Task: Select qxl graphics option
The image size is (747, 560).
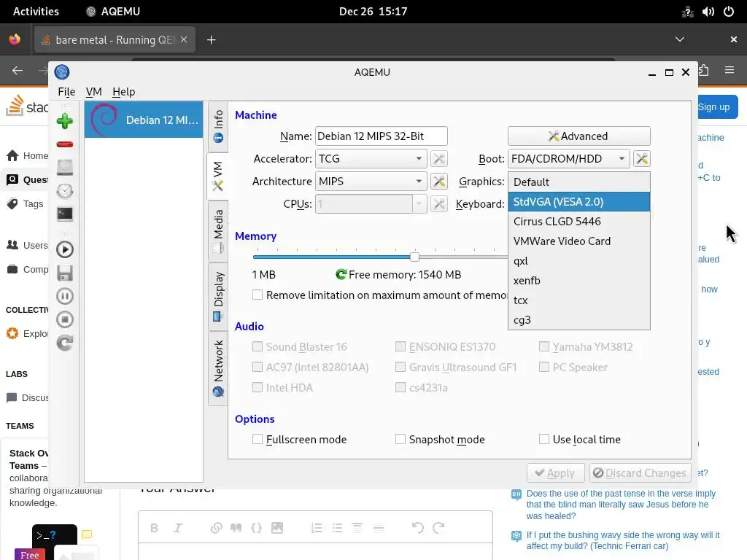Action: [x=578, y=261]
